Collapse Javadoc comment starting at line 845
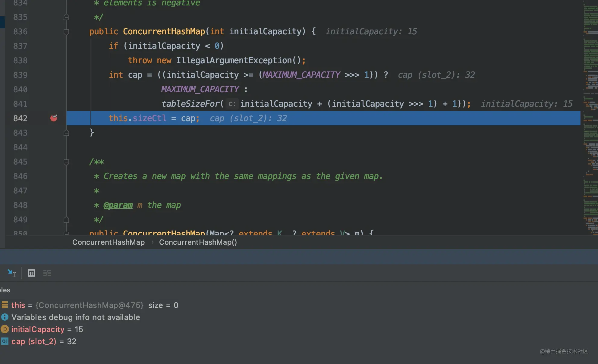 [66, 162]
